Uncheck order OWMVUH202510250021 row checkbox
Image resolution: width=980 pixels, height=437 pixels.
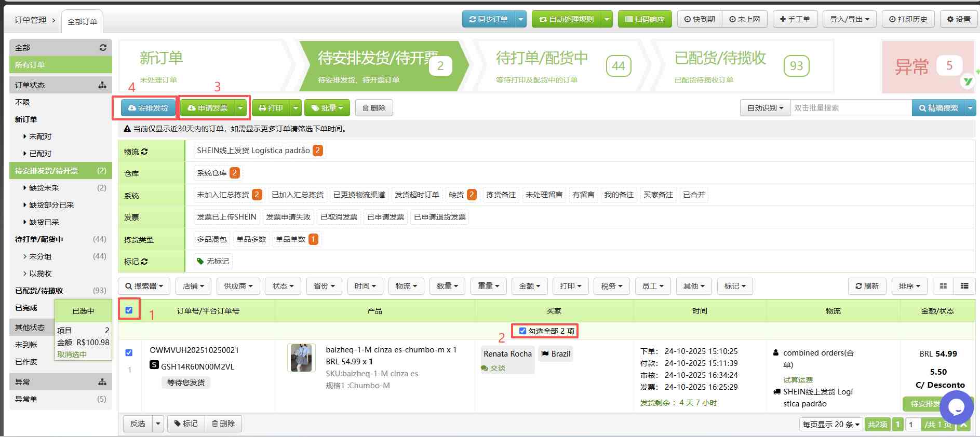[x=129, y=353]
